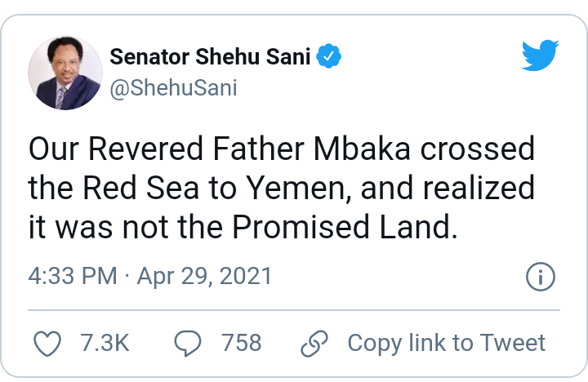
Task: Click the 4:33 PM time
Action: pos(73,277)
